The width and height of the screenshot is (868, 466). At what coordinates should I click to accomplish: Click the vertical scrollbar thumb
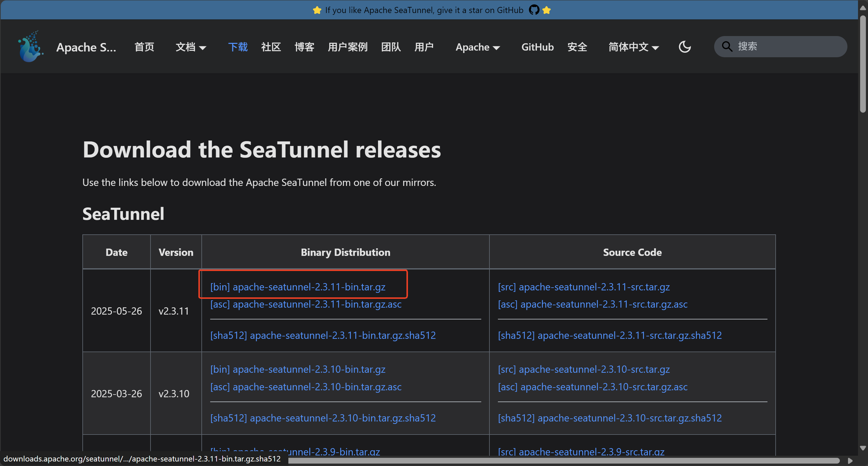point(863,64)
